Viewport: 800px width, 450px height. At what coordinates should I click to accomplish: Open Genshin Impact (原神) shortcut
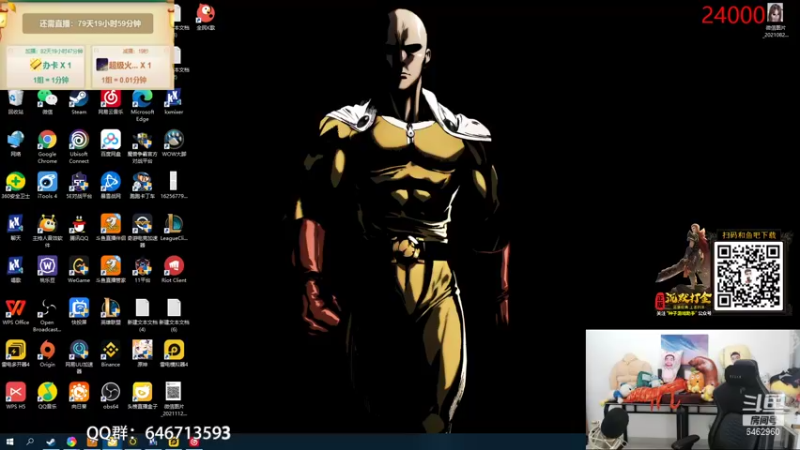142,354
